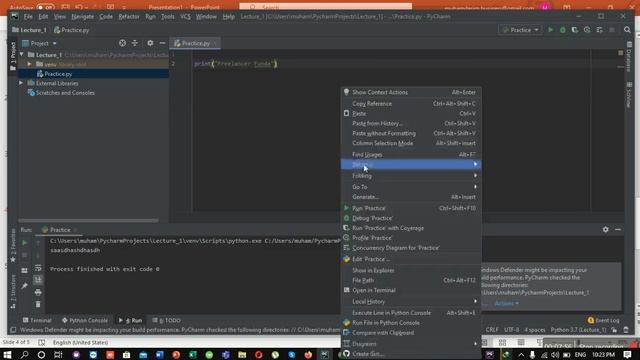Image resolution: width=640 pixels, height=360 pixels.
Task: Click the print statement on line 2
Action: (236, 64)
